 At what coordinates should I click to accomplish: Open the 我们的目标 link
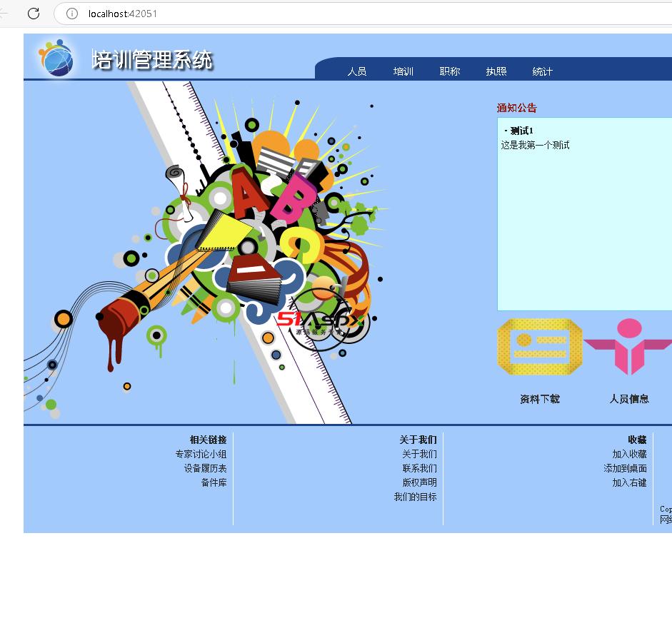pyautogui.click(x=415, y=497)
